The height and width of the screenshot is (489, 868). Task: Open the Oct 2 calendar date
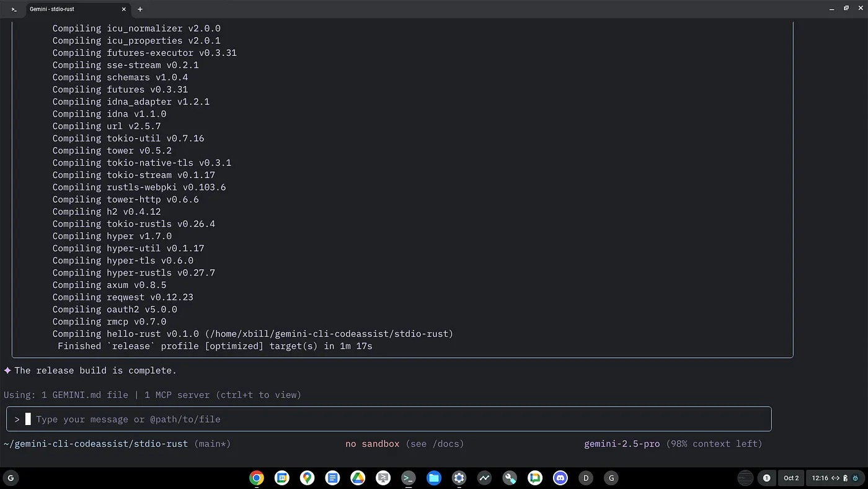pyautogui.click(x=791, y=478)
